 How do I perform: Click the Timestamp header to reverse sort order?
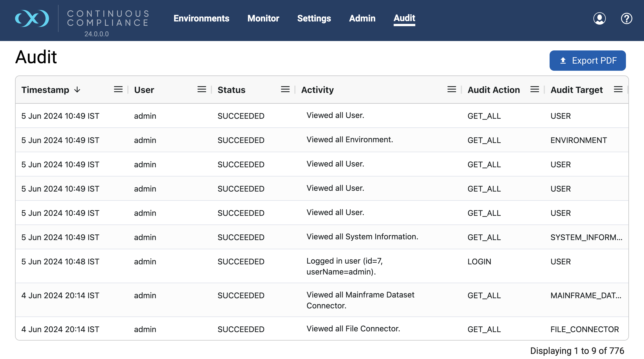(45, 90)
